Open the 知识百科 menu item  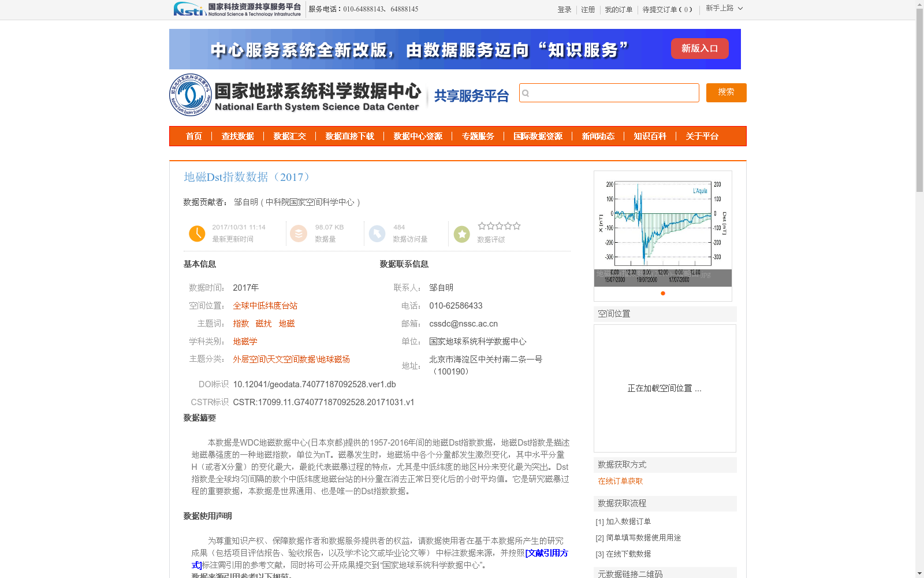[650, 136]
